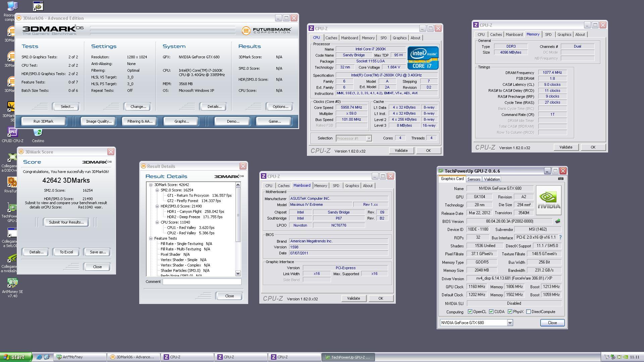The height and width of the screenshot is (362, 644).
Task: Click Validate in CPU-Z Memory window
Action: coord(566,147)
